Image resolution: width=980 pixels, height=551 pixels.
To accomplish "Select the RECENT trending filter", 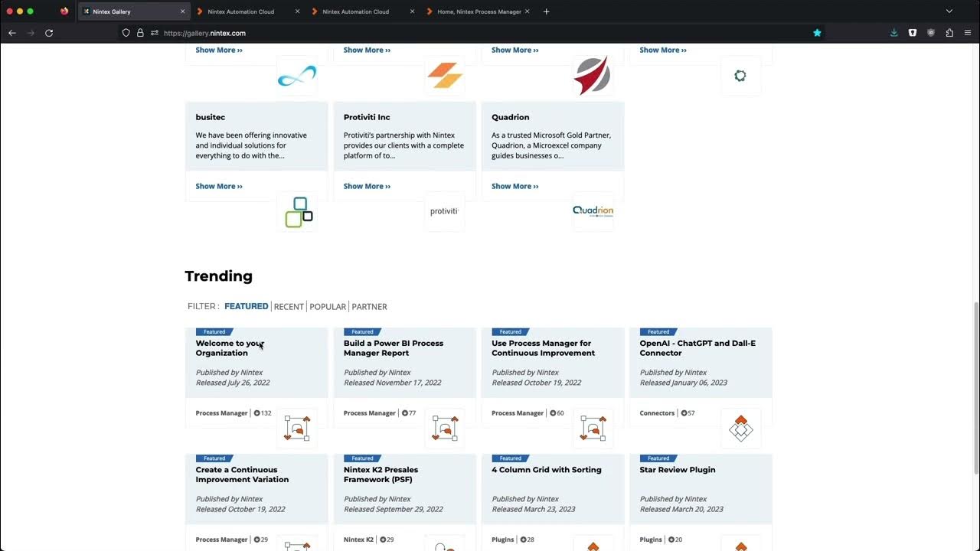I will (x=289, y=306).
